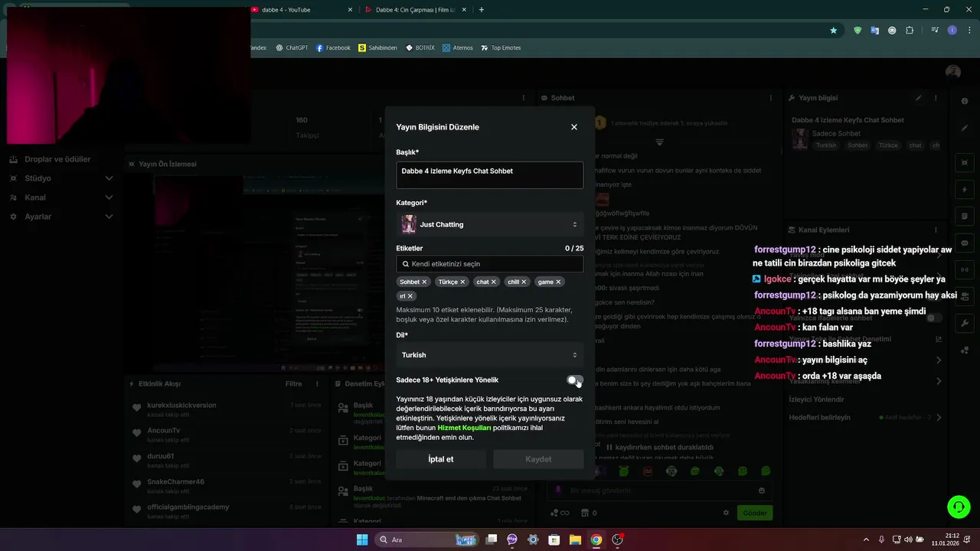
Task: Open File Explorer from taskbar
Action: pos(575,540)
